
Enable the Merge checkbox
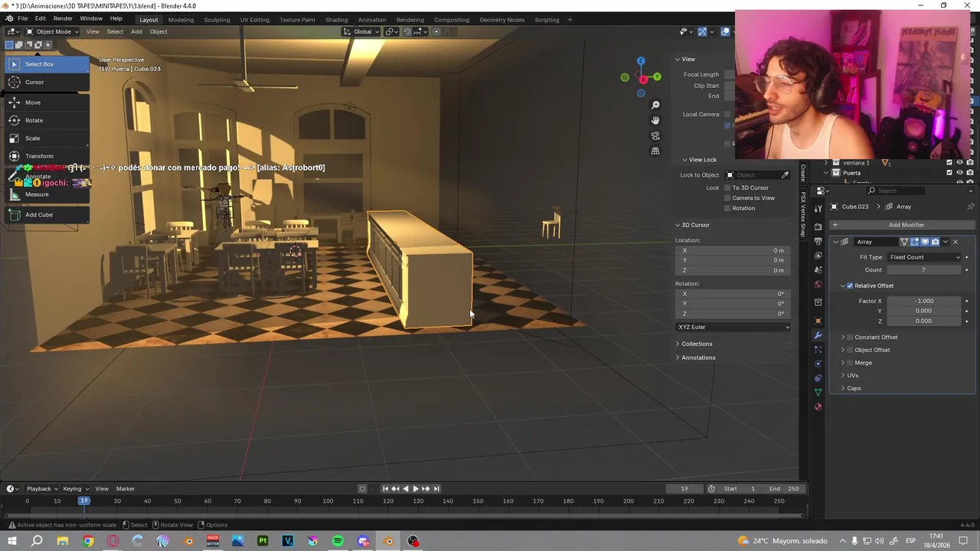pos(850,363)
